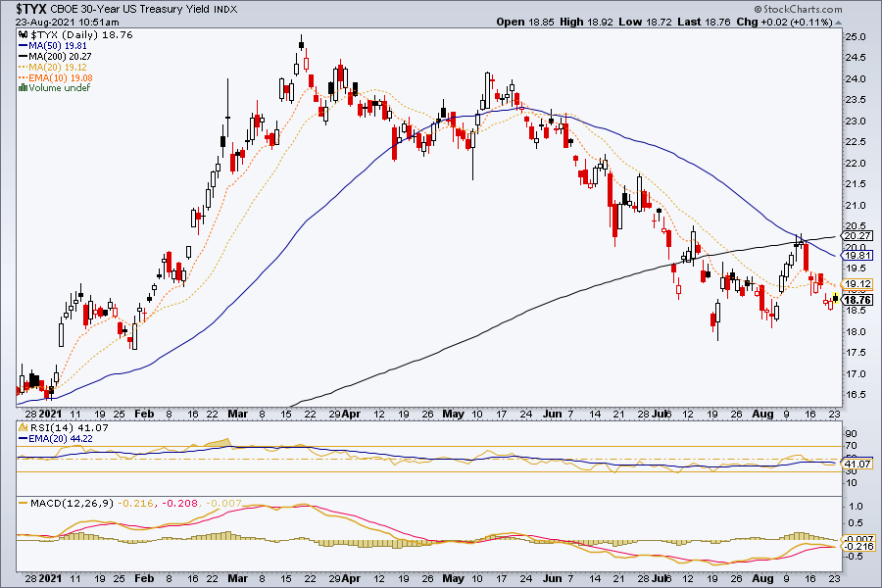
Task: Select the MA(20) 19.12 legend entry
Action: 53,67
